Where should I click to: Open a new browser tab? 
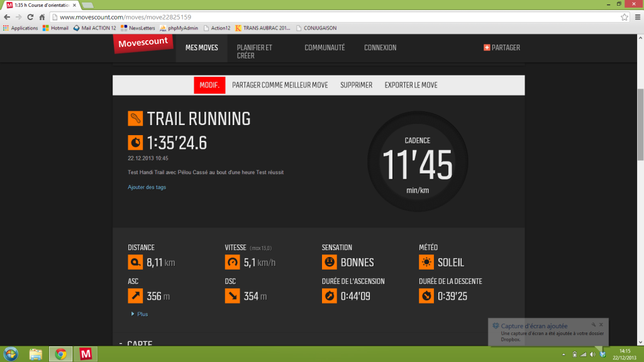coord(87,5)
